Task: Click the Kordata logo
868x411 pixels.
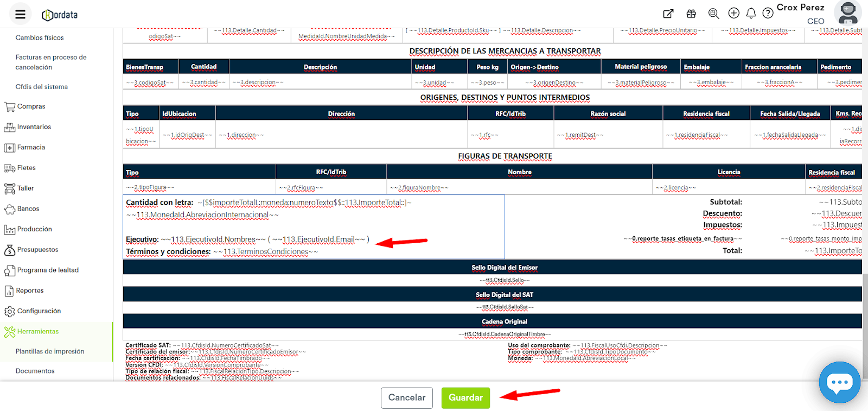Action: [60, 15]
